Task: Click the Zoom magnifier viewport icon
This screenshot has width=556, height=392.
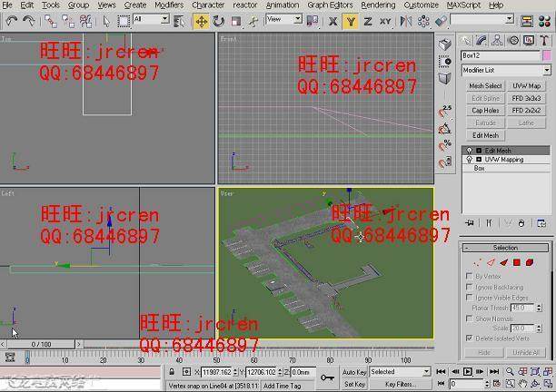Action: pos(510,371)
